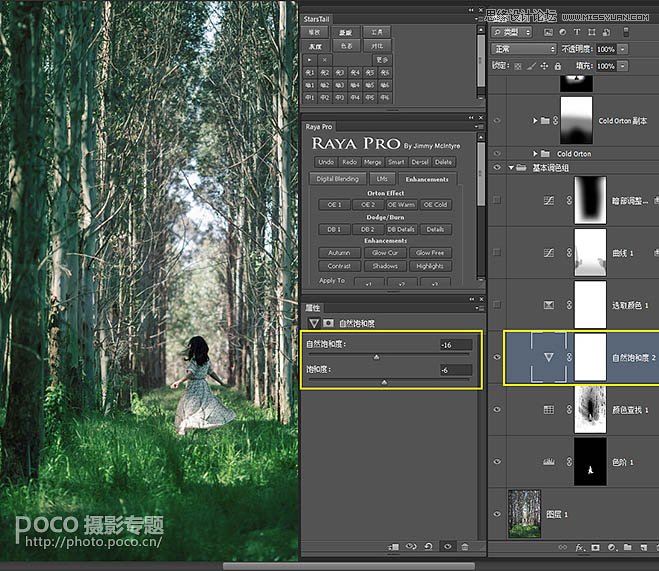
Task: Collapse the 基本调色组 group
Action: click(511, 168)
